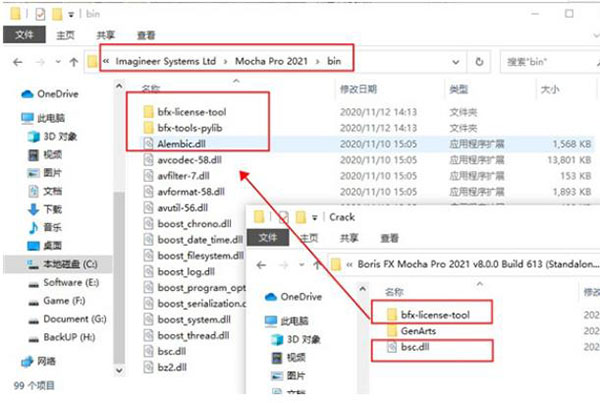Sort by 大小 column header
This screenshot has height=403, width=600.
(x=550, y=89)
